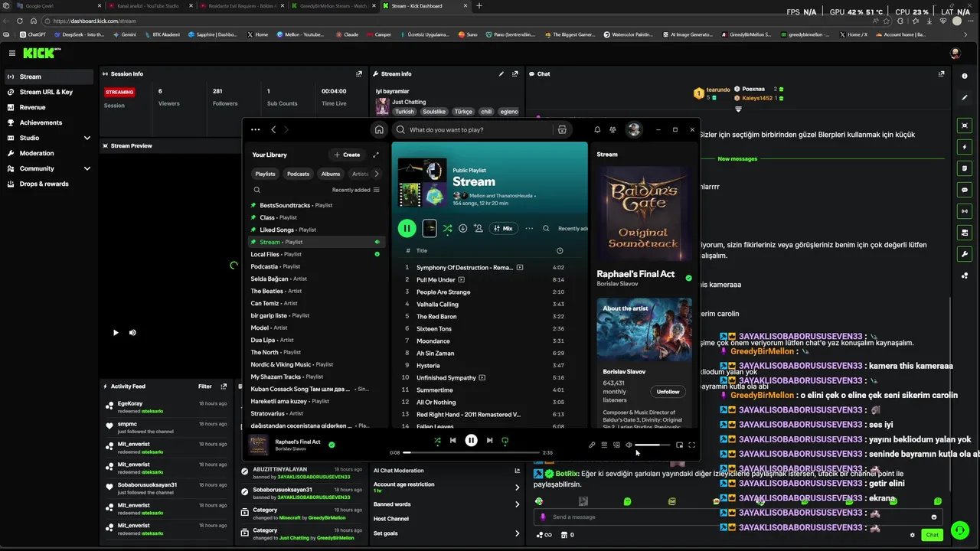Image resolution: width=980 pixels, height=551 pixels.
Task: Search inside the Stream playlist
Action: 546,228
